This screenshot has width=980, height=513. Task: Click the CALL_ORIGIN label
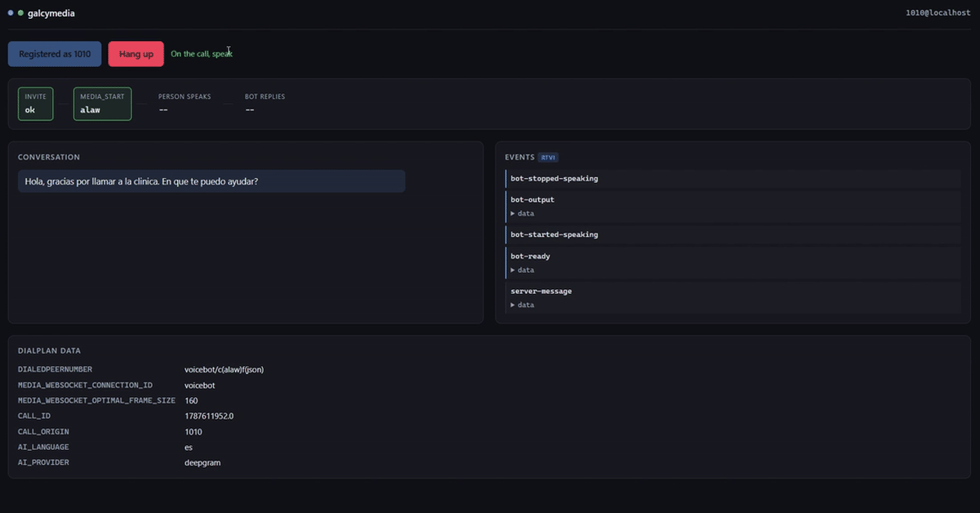pos(44,431)
